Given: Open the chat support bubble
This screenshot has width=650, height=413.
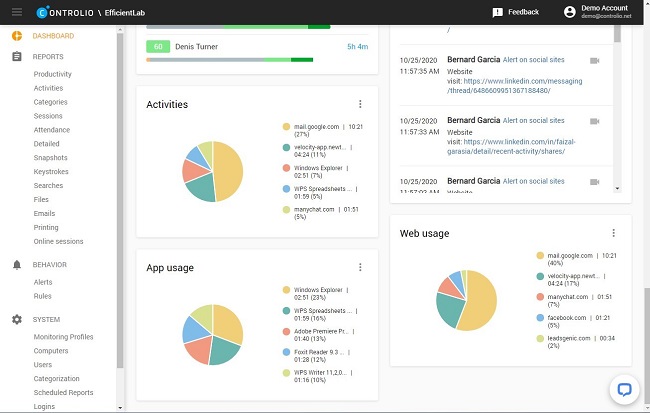Looking at the screenshot, I should (624, 389).
